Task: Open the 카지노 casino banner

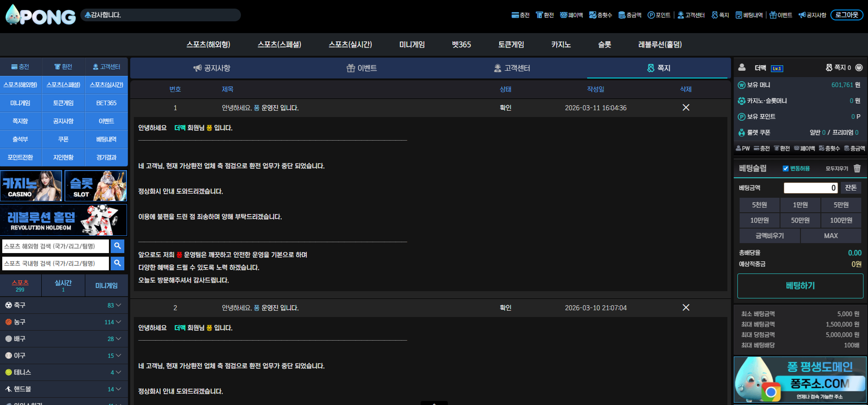Action: coord(31,186)
